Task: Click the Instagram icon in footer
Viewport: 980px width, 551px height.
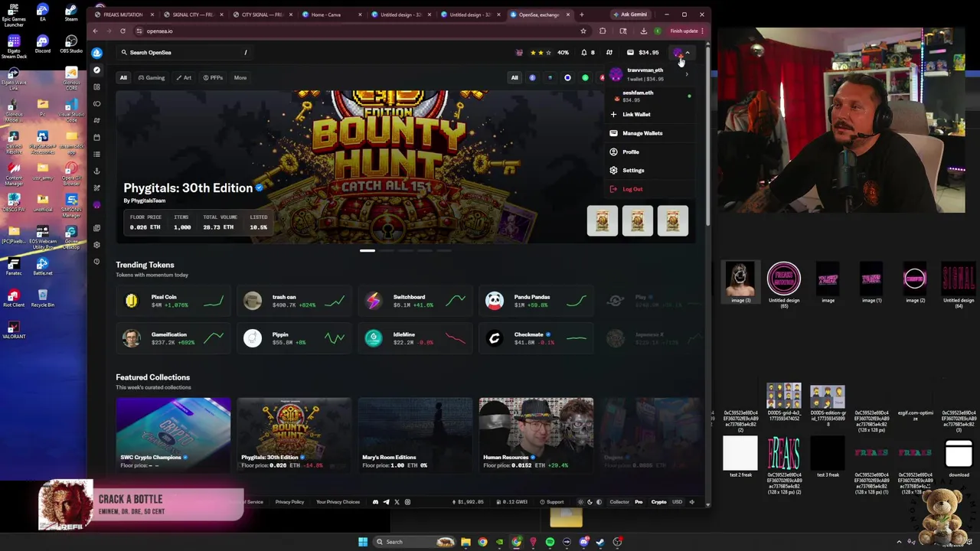Action: click(407, 502)
